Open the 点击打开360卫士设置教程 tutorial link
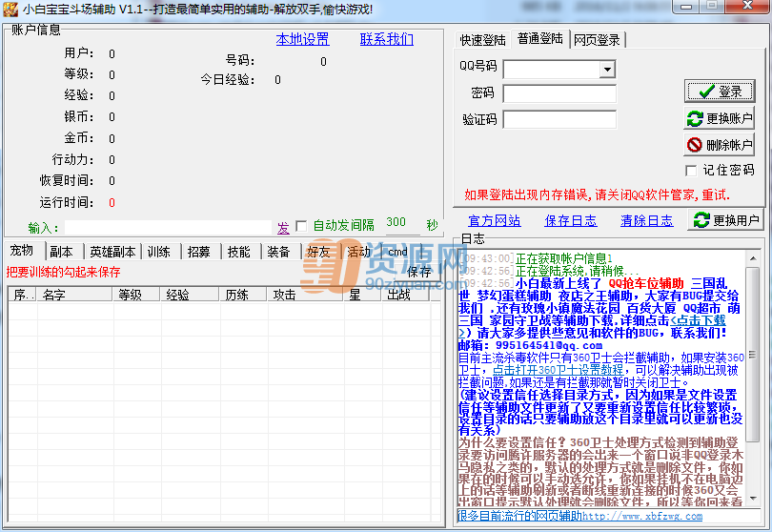Viewport: 772px width, 532px height. (558, 370)
